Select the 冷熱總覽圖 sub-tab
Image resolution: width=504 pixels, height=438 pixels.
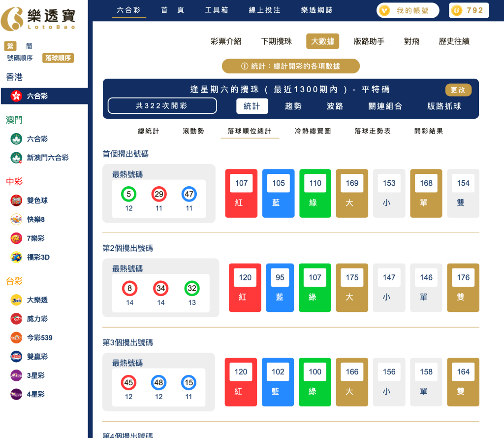click(313, 131)
